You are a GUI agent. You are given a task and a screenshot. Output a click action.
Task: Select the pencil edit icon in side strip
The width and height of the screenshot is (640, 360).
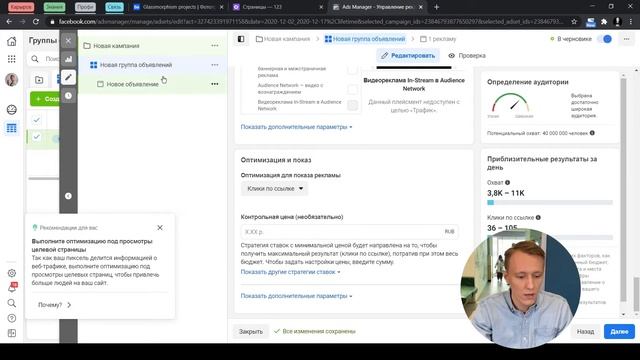click(x=68, y=77)
